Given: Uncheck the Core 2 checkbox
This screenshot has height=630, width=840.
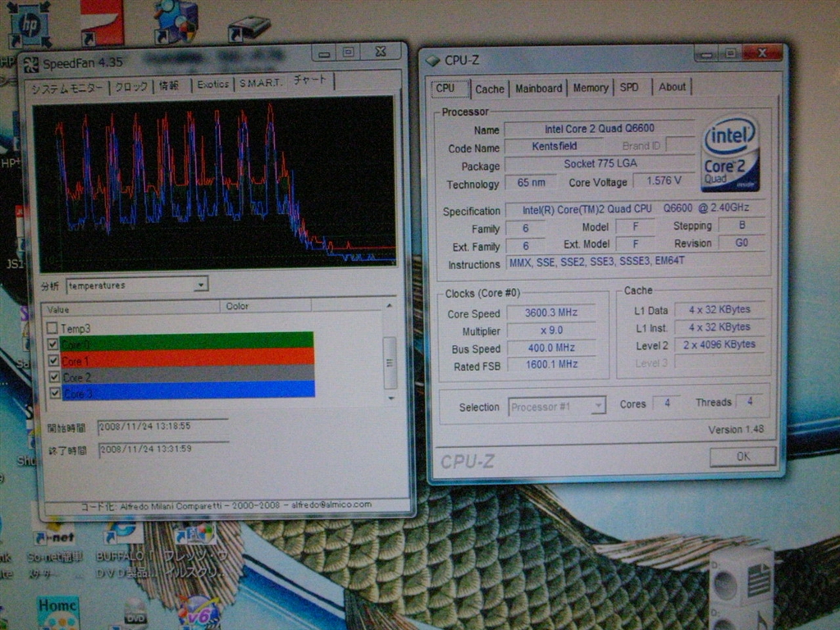Looking at the screenshot, I should click(x=53, y=377).
